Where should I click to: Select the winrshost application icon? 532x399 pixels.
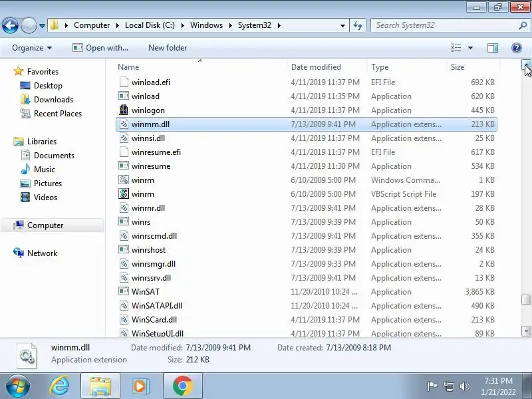coord(124,250)
